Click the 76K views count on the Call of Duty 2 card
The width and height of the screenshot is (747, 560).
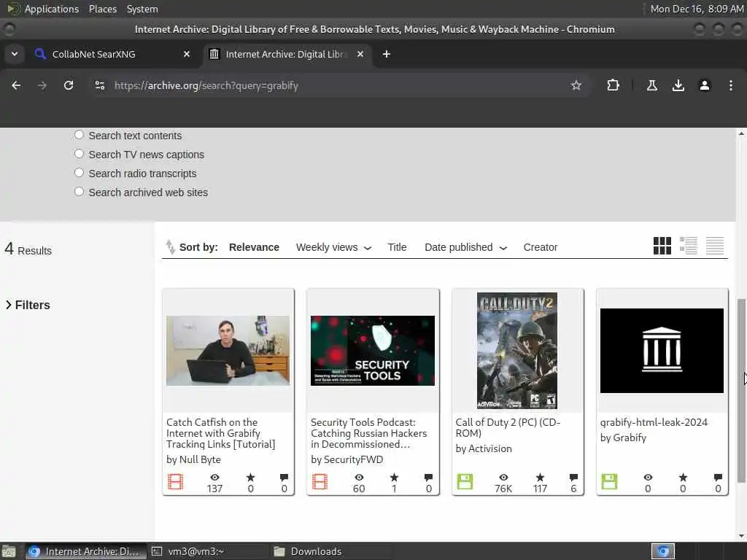pos(503,489)
